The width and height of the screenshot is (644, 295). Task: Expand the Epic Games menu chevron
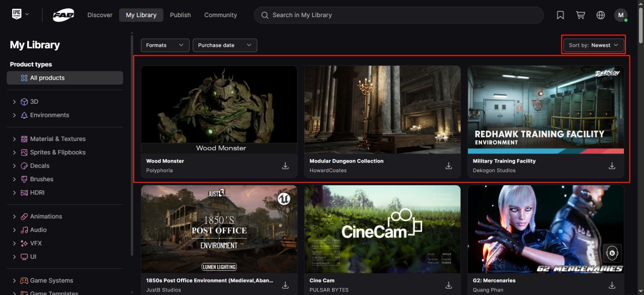(27, 14)
